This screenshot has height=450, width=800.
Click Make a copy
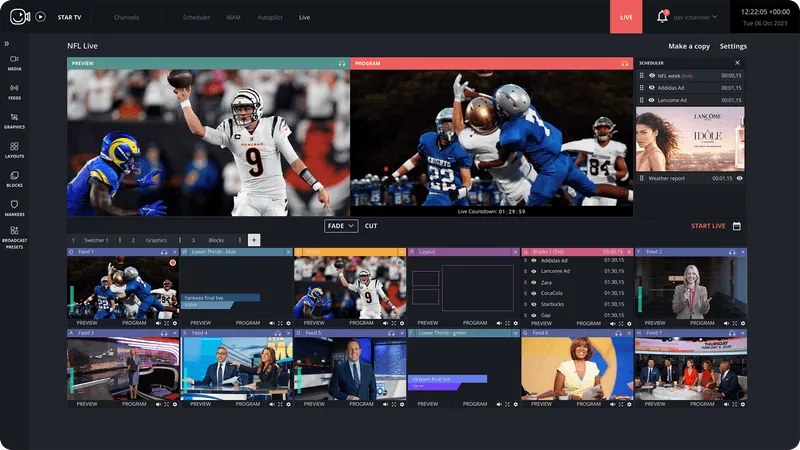coord(689,46)
